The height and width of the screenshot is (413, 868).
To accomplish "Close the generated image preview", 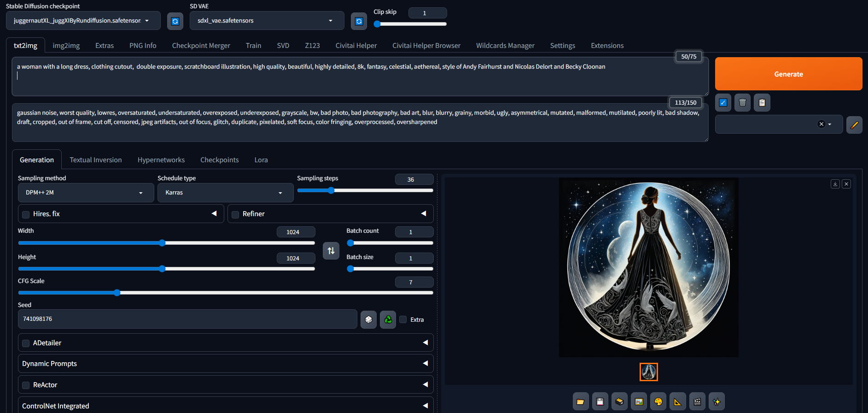I will tap(846, 184).
